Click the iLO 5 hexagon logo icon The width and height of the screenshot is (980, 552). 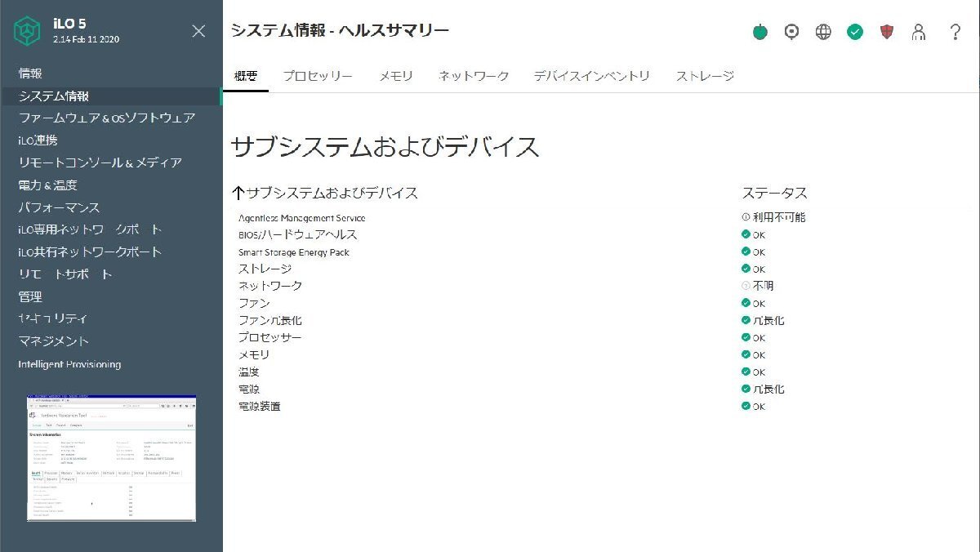27,30
